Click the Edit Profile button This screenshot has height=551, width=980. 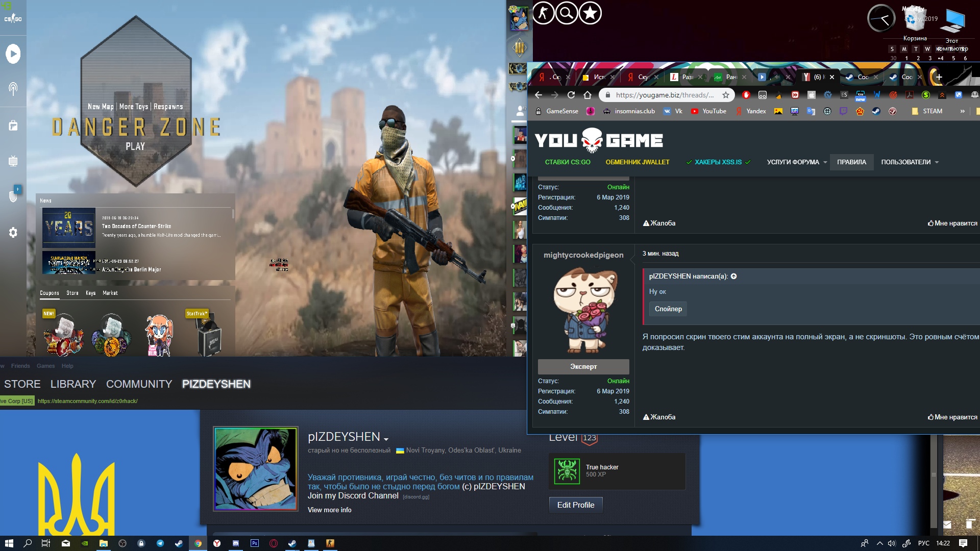(576, 505)
